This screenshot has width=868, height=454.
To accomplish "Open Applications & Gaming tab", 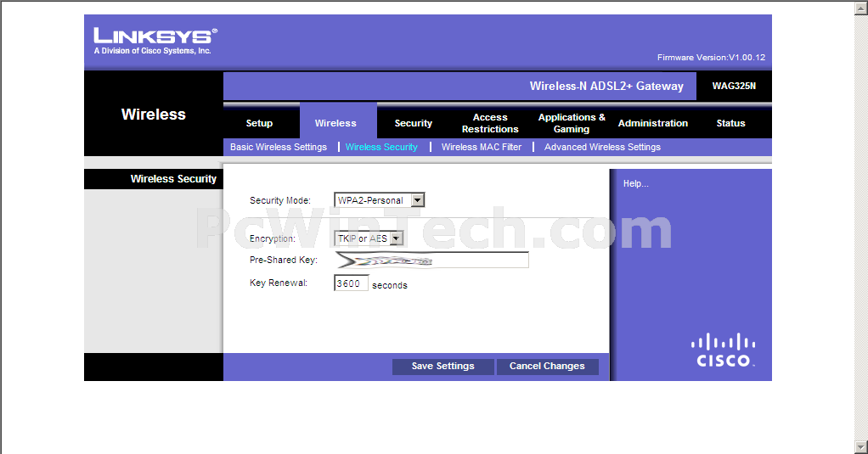I will coord(572,123).
